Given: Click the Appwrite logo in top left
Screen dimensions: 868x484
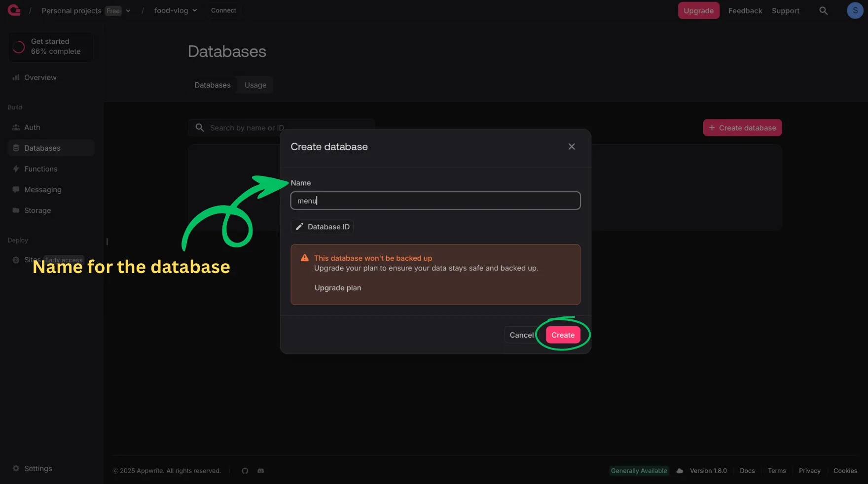Looking at the screenshot, I should click(13, 10).
